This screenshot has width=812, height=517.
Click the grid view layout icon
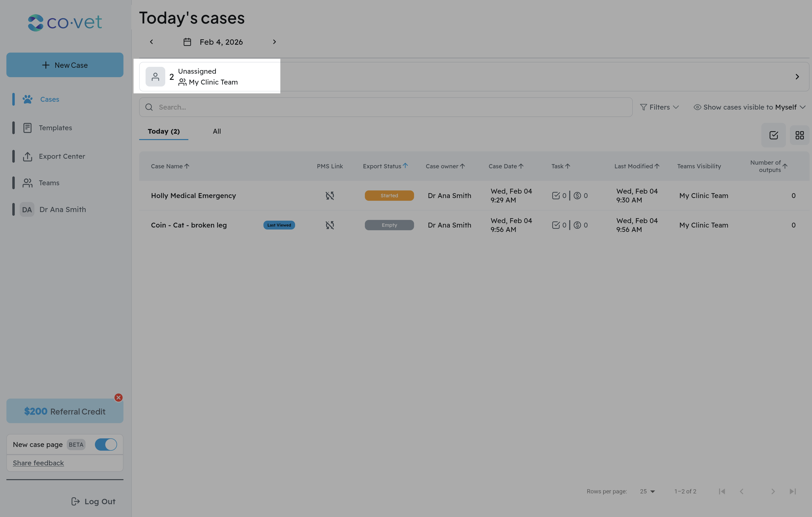click(799, 135)
